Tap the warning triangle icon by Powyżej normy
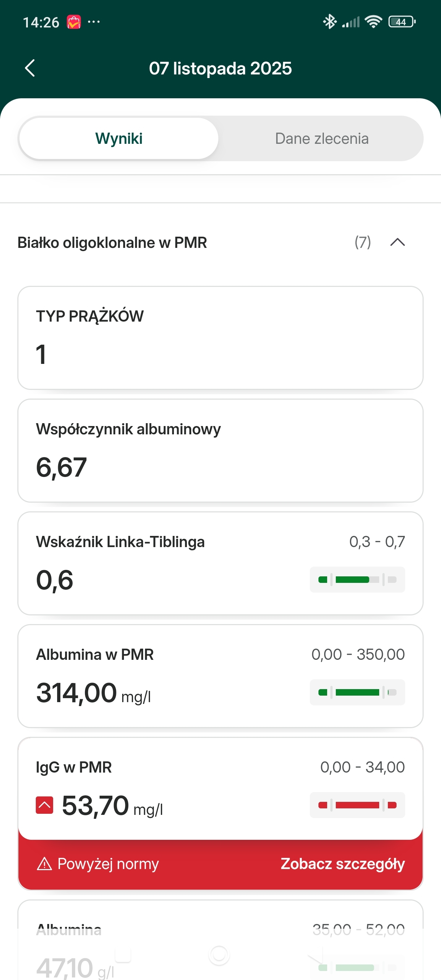The height and width of the screenshot is (980, 441). (44, 864)
